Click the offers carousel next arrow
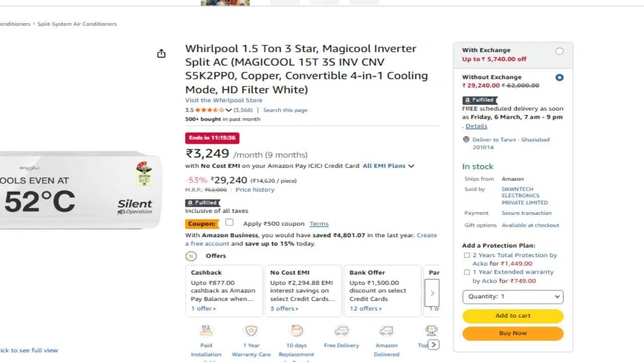This screenshot has height=362, width=644. click(432, 292)
